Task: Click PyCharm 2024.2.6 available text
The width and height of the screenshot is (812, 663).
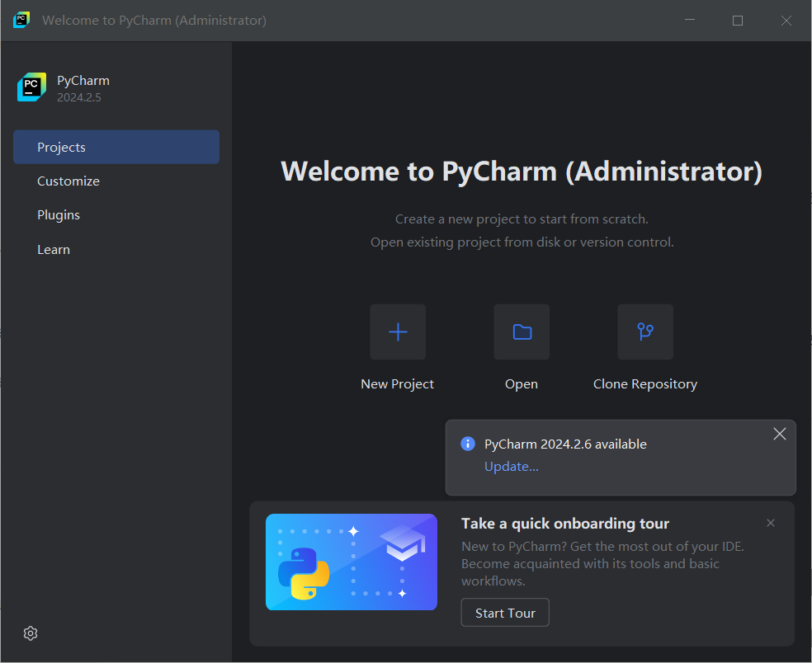Action: (565, 444)
